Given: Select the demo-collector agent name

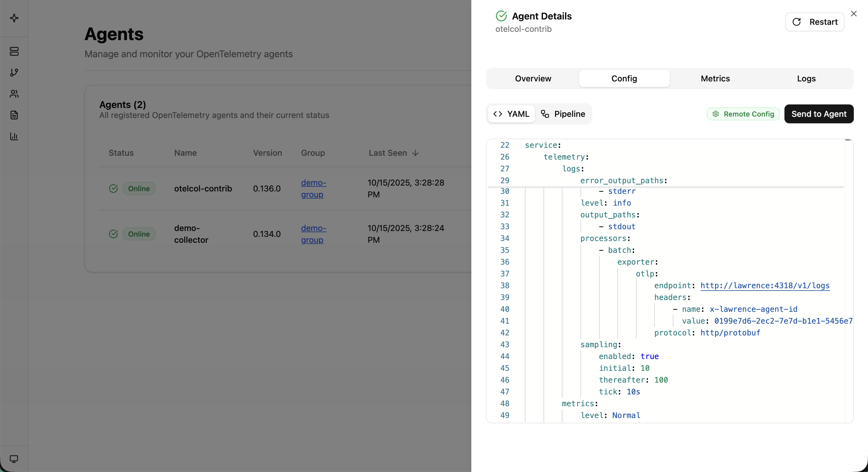Looking at the screenshot, I should 191,234.
